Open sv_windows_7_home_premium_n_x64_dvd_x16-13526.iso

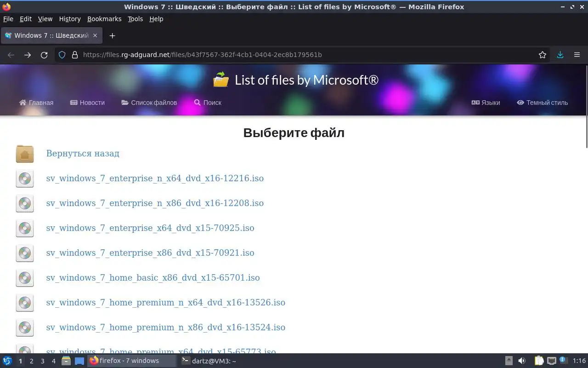coord(166,303)
